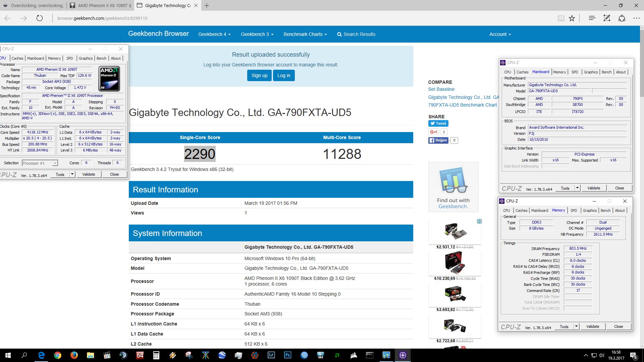Switch to Overclocking browser tab
This screenshot has height=362, width=644.
point(33,5)
